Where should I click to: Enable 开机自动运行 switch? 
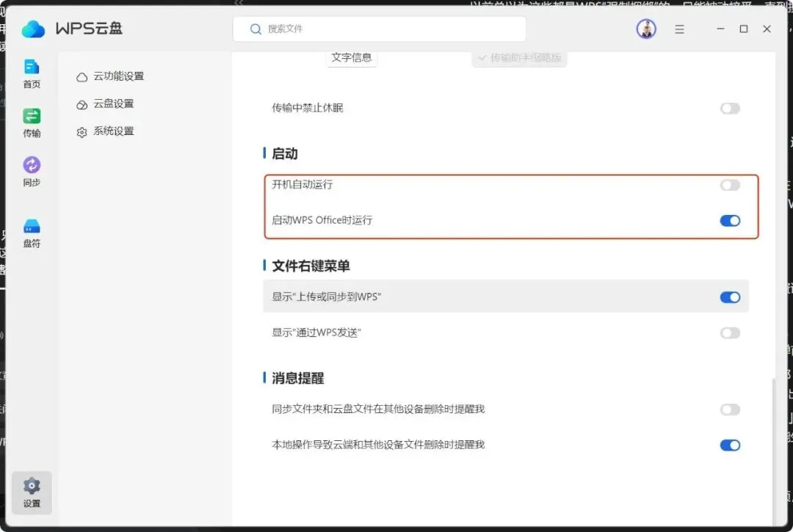pyautogui.click(x=730, y=185)
